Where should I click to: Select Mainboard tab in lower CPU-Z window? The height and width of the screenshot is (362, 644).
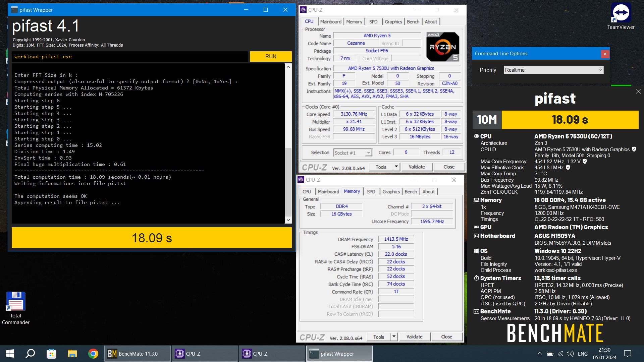328,191
